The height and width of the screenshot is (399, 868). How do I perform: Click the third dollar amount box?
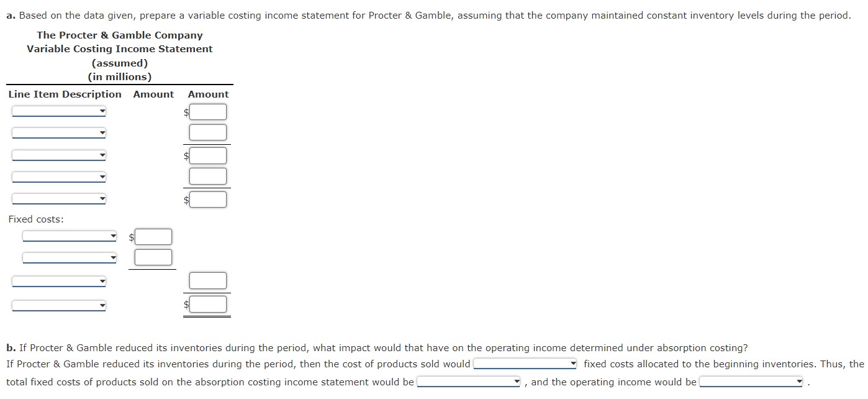(x=209, y=155)
